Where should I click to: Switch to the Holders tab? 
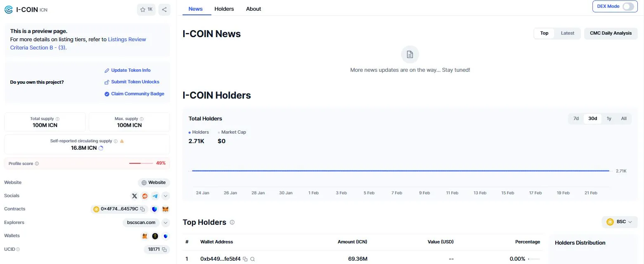(224, 9)
